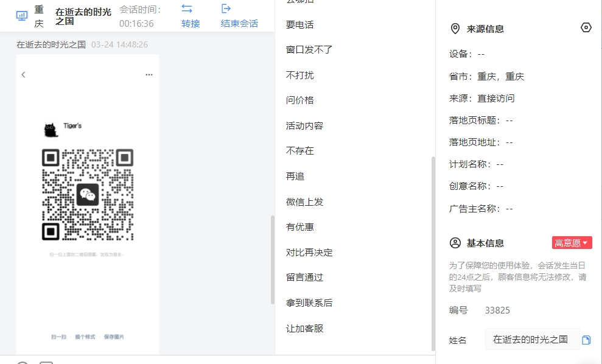Click the session timer 00:16:36
This screenshot has height=364, width=602.
[x=136, y=24]
